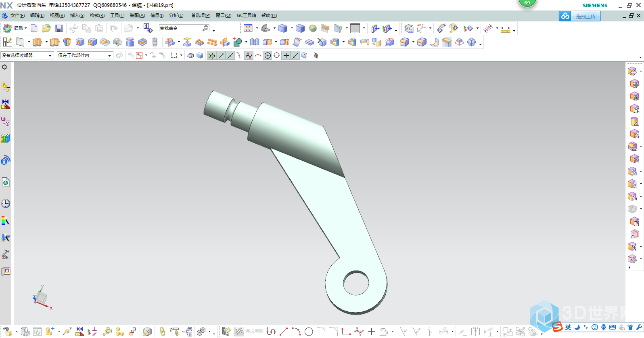Click the Edge Blend icon
Image resolution: width=644 pixels, height=338 pixels.
pyautogui.click(x=405, y=42)
